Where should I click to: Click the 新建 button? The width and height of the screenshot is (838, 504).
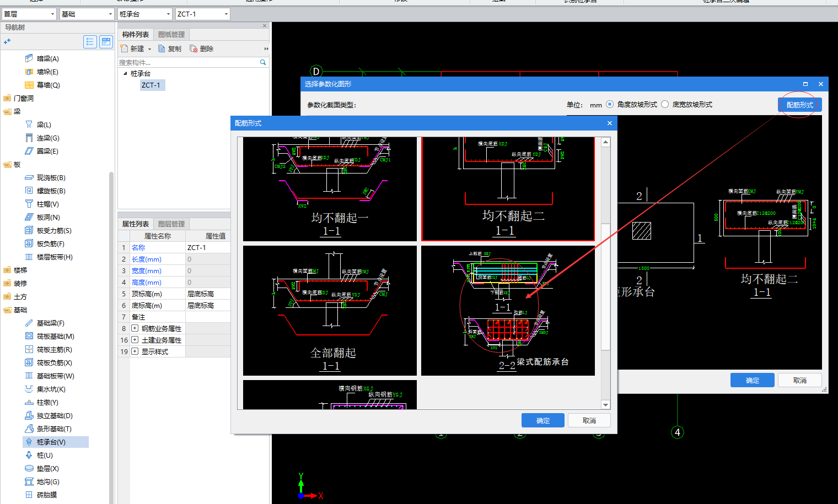(133, 49)
